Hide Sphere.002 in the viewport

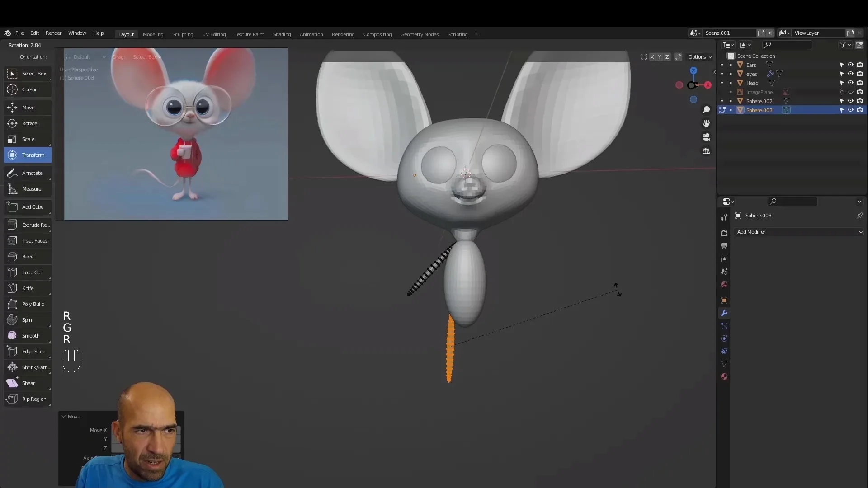pyautogui.click(x=850, y=100)
